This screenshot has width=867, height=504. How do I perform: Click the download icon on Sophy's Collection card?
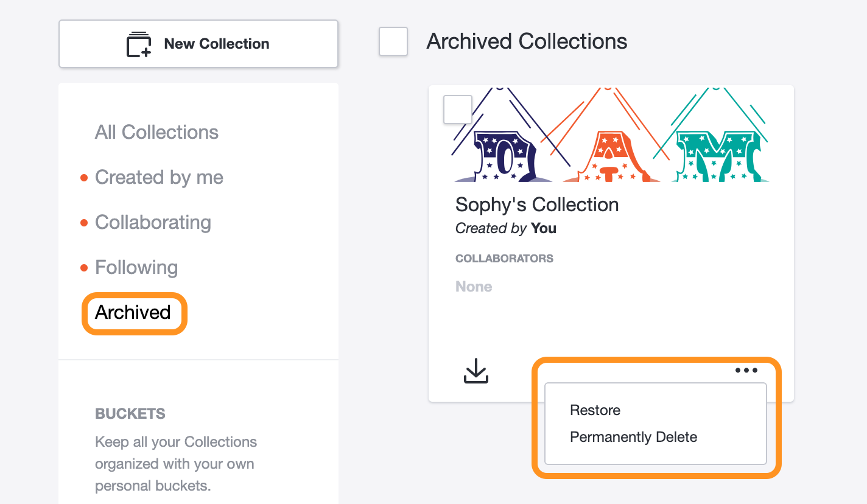(476, 371)
